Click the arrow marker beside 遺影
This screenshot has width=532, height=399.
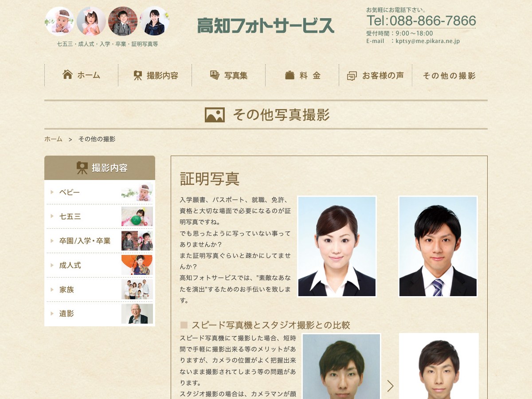[52, 313]
